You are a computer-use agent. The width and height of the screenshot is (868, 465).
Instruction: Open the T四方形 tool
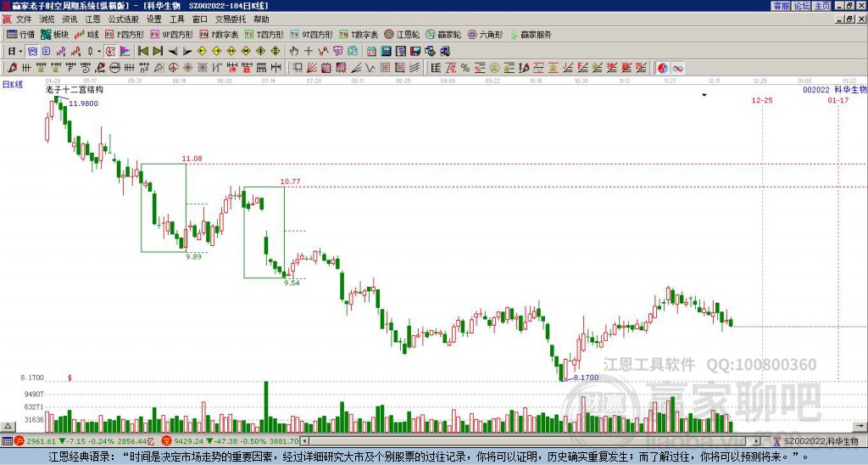point(264,34)
